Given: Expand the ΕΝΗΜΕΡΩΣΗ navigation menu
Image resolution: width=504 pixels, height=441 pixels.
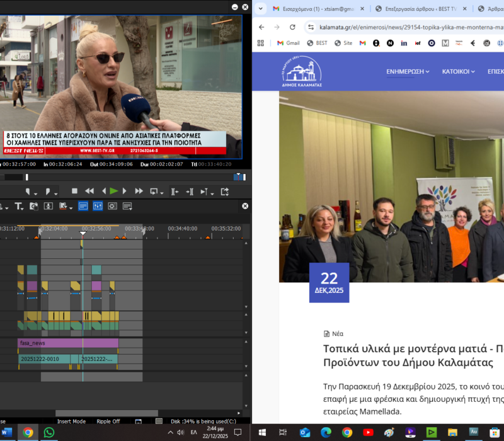Looking at the screenshot, I should point(408,71).
